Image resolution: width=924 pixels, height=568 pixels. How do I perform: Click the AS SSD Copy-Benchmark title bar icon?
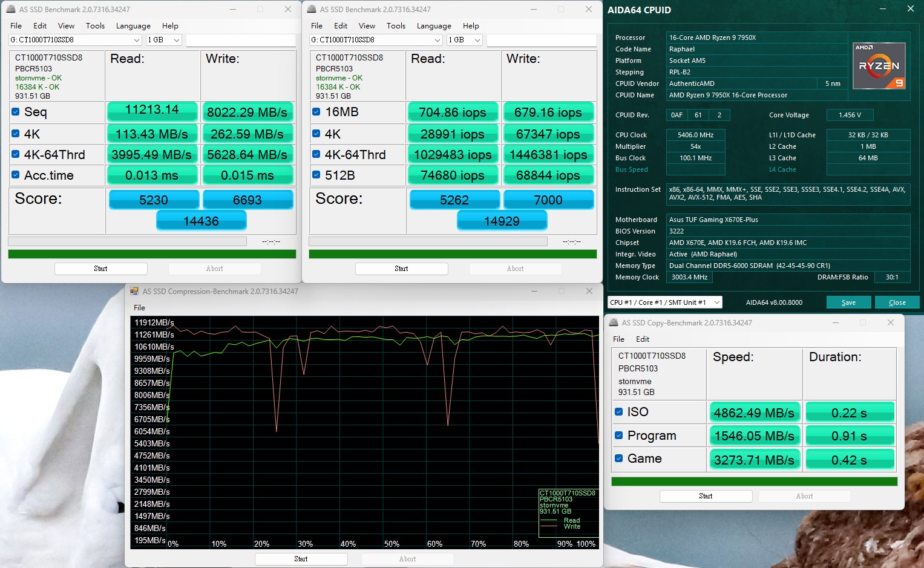pyautogui.click(x=613, y=322)
